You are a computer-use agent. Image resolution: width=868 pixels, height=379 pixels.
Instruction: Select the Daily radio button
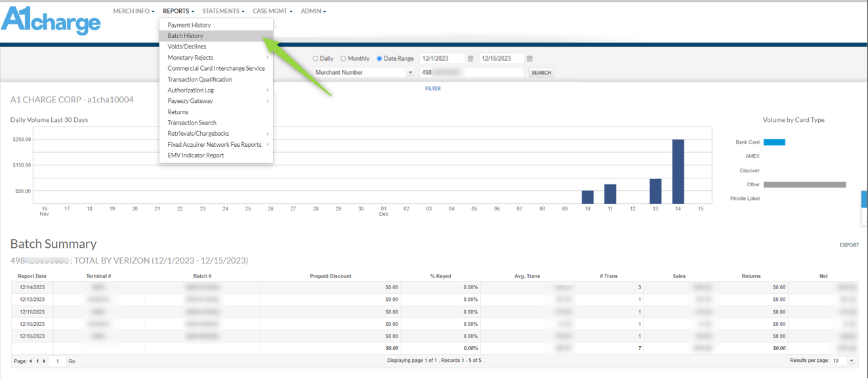tap(316, 58)
